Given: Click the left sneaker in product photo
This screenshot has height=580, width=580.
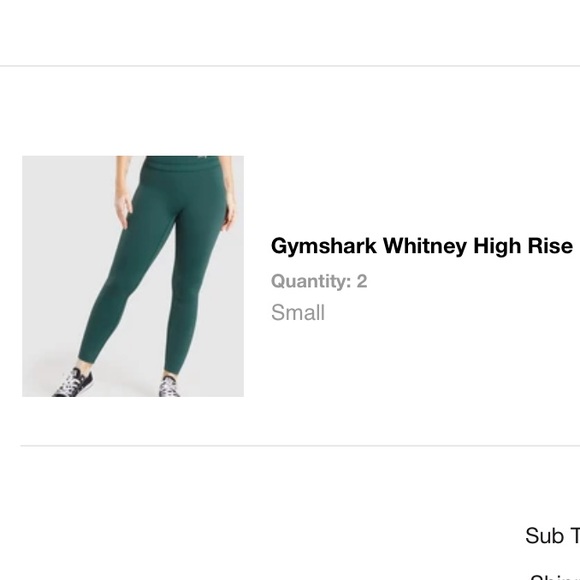Looking at the screenshot, I should coord(73,383).
